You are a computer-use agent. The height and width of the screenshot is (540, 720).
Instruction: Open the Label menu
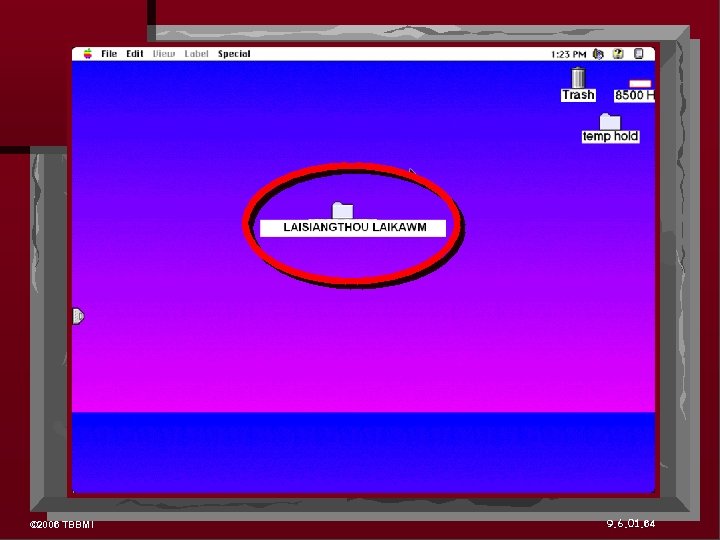click(x=197, y=54)
